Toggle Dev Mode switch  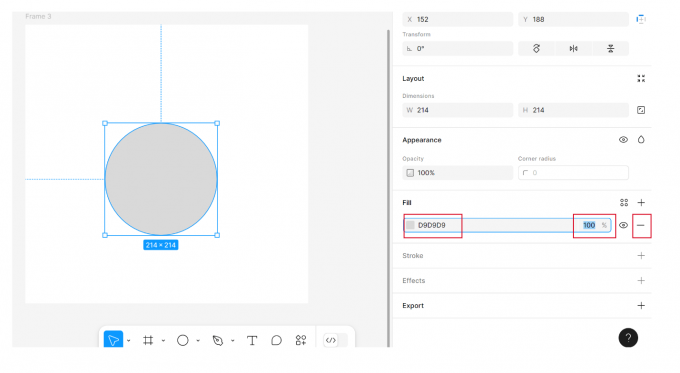[x=336, y=340]
